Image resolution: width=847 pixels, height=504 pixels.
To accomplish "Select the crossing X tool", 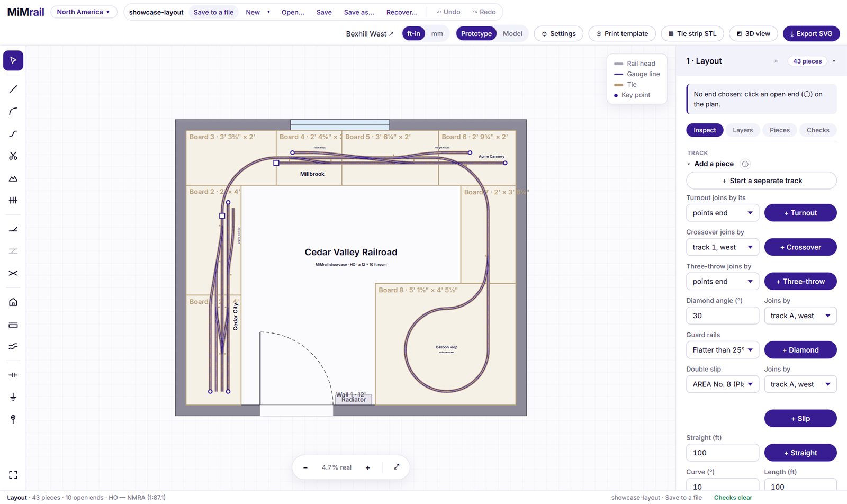I will [x=13, y=273].
